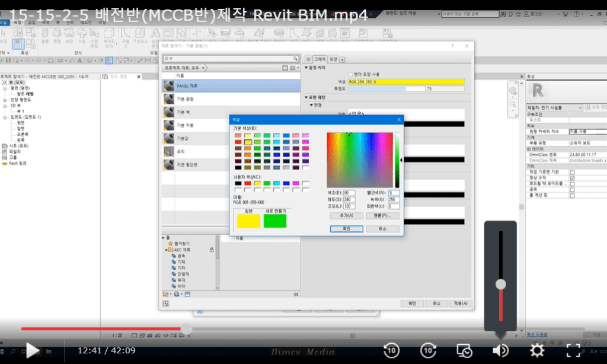Viewport: 607px width, 364px height.
Task: Expand the 천장 평면도 node in project browser
Action: (5, 100)
